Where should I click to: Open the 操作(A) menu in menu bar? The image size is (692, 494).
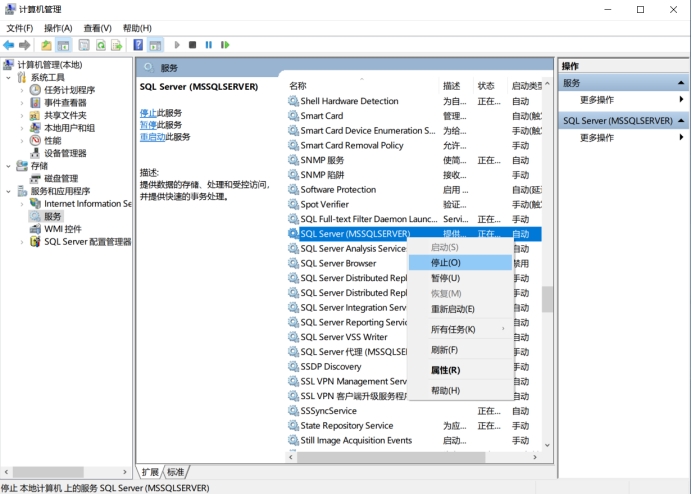(x=58, y=28)
